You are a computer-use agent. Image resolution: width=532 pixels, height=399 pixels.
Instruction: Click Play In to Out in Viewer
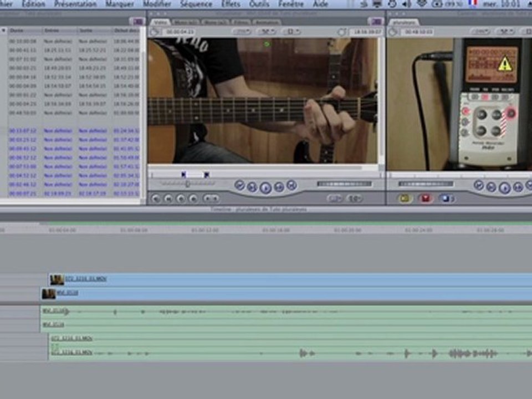(x=252, y=187)
